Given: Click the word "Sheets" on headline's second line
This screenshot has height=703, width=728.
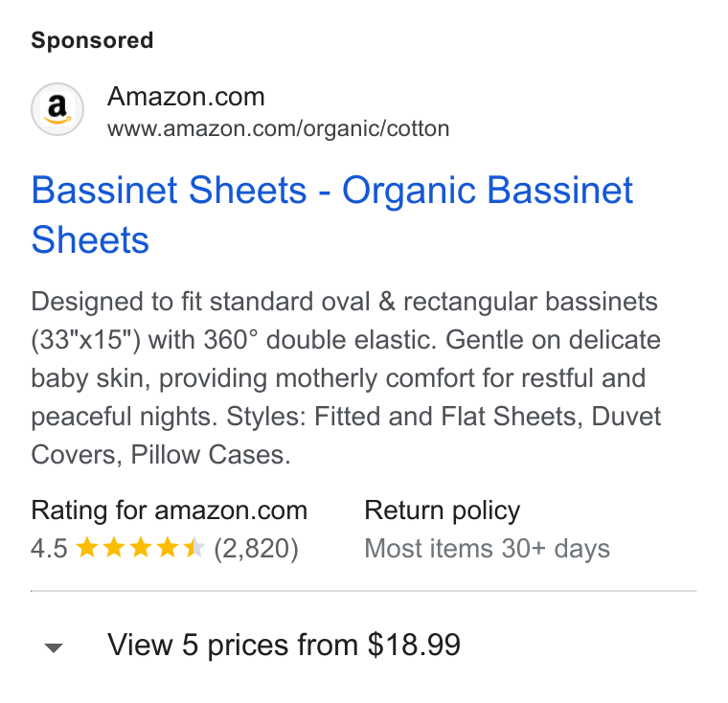Looking at the screenshot, I should click(x=90, y=239).
